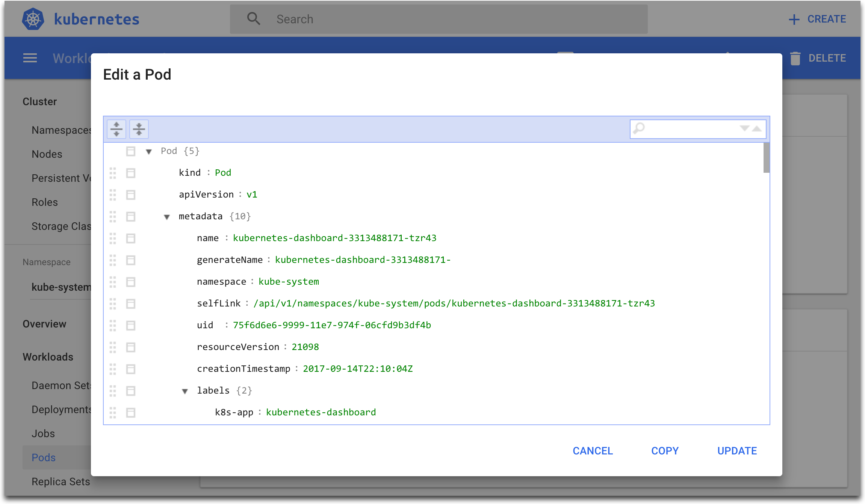Screen dimensions: 865x504
Task: Open Roles in sidebar
Action: (x=45, y=202)
